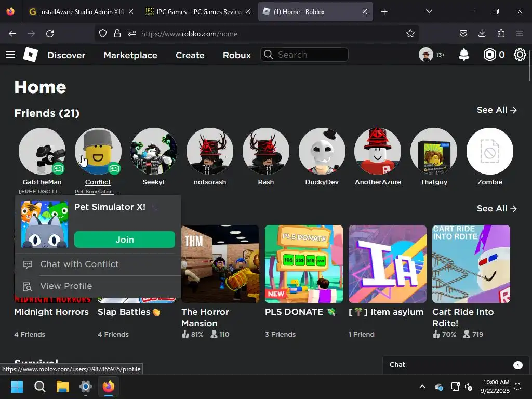
Task: Open the Roblox hamburger navigation menu
Action: point(10,55)
